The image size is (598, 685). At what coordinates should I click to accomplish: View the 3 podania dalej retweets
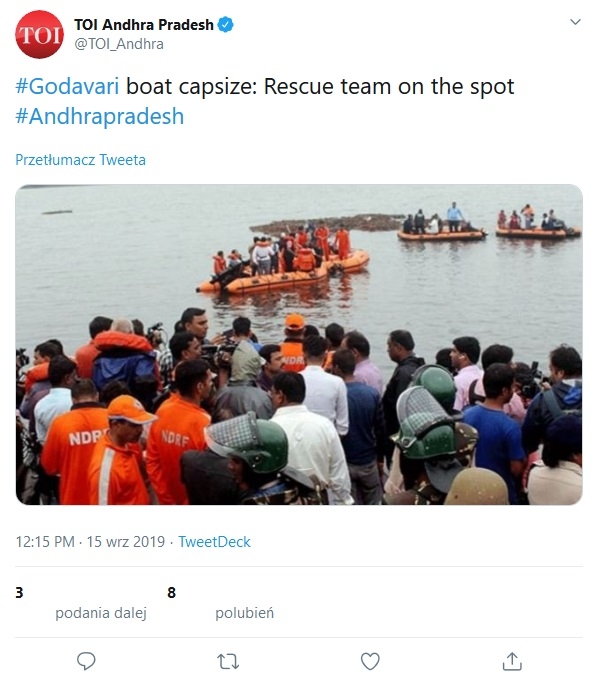click(x=81, y=603)
